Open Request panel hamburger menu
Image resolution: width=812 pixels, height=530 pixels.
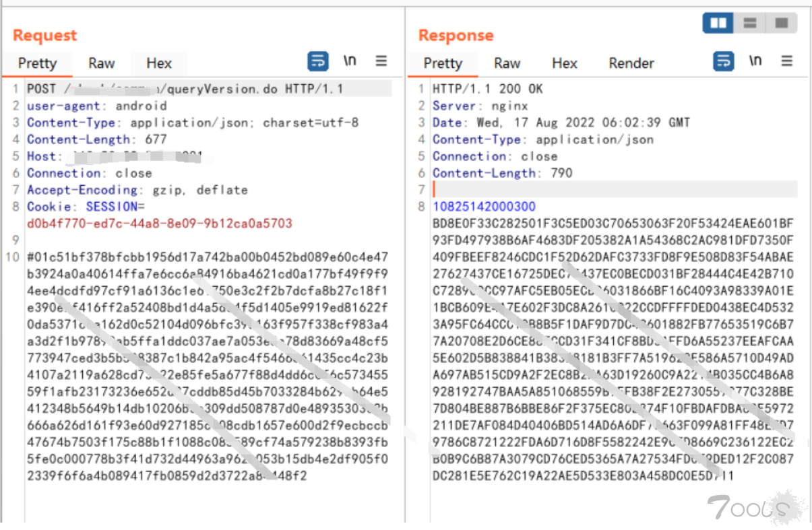381,61
